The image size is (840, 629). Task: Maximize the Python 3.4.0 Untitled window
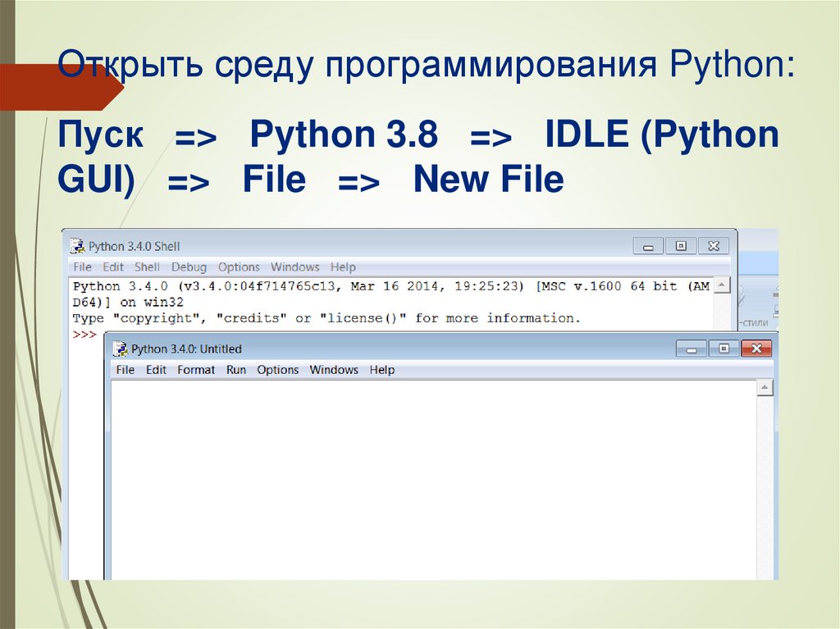[724, 349]
